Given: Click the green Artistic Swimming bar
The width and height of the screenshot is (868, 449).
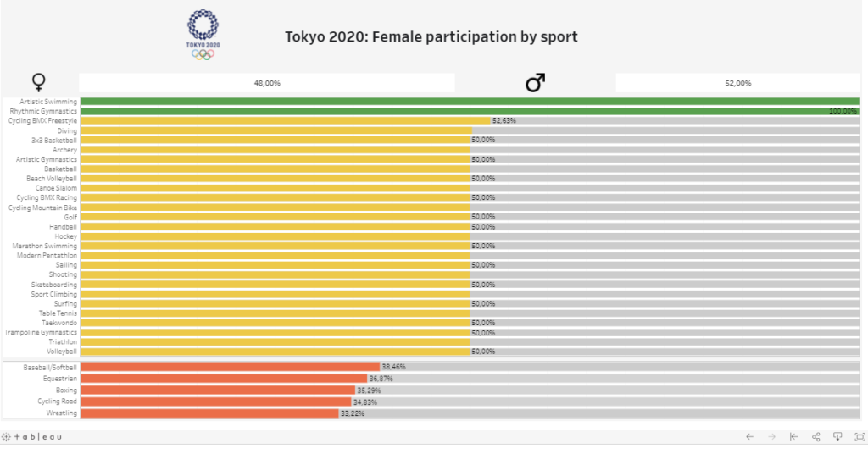Looking at the screenshot, I should [x=470, y=102].
